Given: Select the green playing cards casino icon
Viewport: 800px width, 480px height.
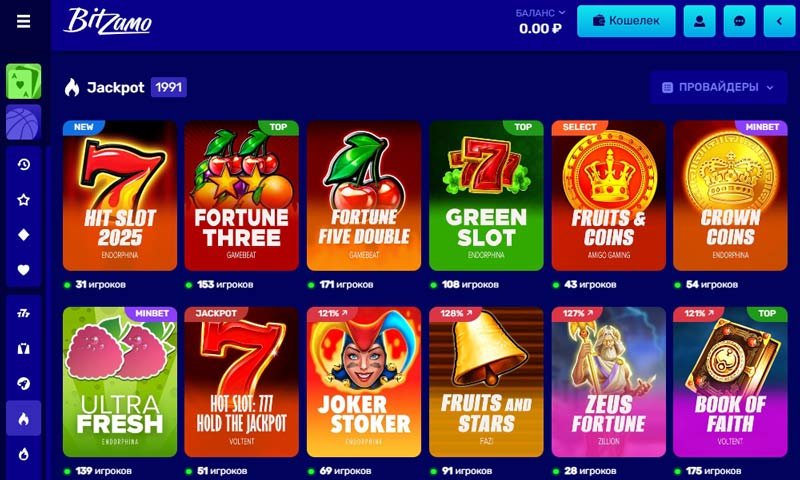Looking at the screenshot, I should 23,81.
